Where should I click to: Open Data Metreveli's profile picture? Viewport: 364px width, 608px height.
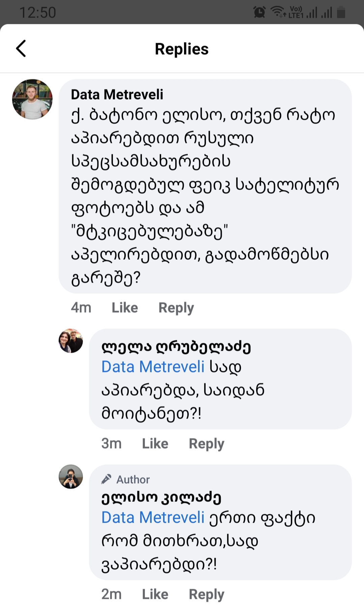32,99
